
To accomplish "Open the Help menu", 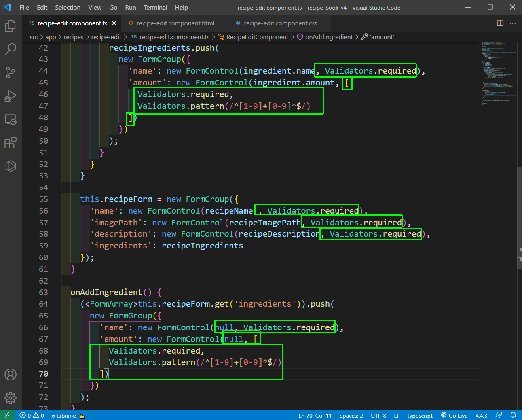I will [182, 7].
